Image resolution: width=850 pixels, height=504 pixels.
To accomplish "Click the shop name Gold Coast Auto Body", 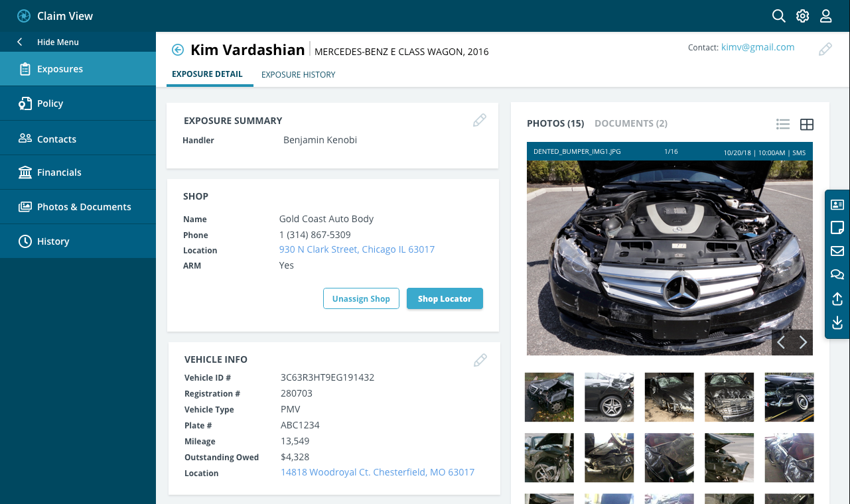I will (326, 219).
